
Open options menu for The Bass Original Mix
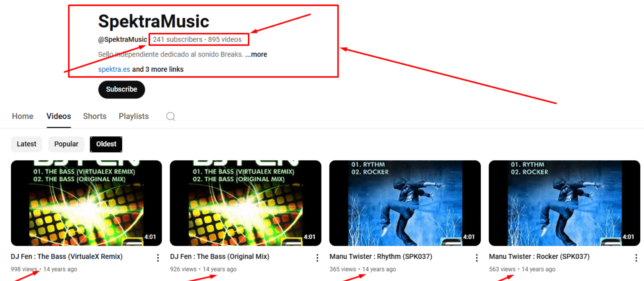pos(317,258)
